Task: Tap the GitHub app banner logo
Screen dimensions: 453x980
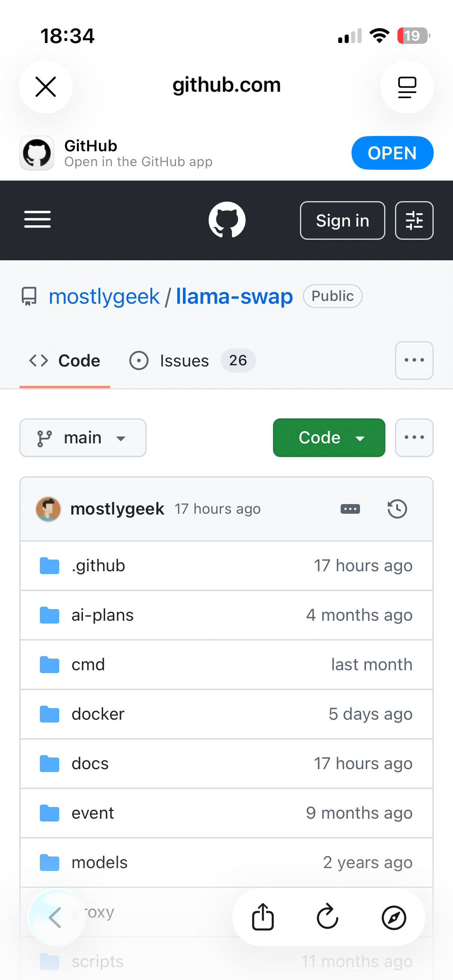Action: (x=37, y=153)
